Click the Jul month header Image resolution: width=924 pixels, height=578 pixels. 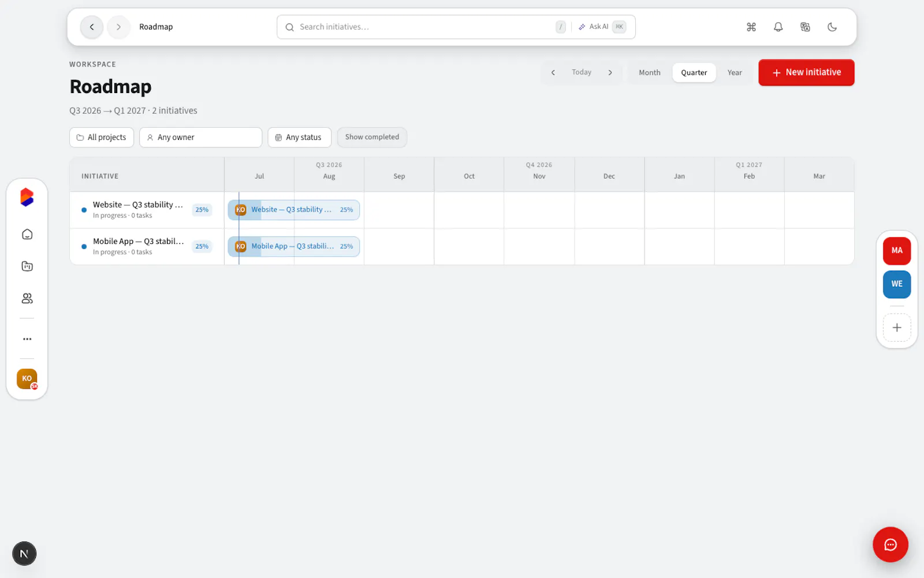coord(259,177)
